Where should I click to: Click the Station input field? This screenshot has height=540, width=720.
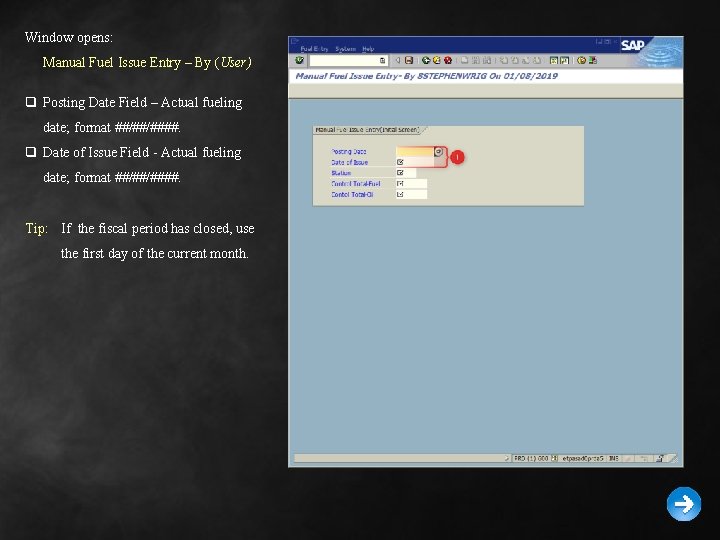click(406, 173)
